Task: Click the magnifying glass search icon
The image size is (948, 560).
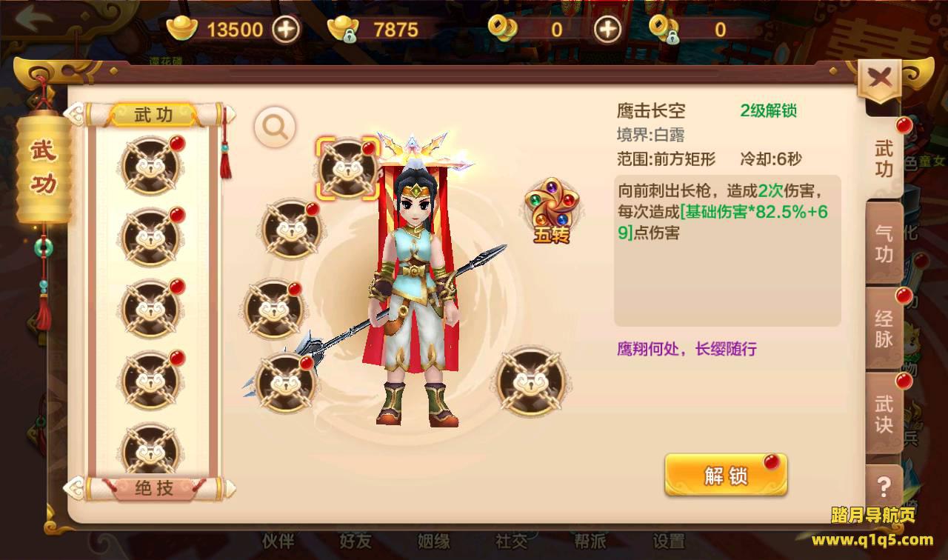Action: 275,127
